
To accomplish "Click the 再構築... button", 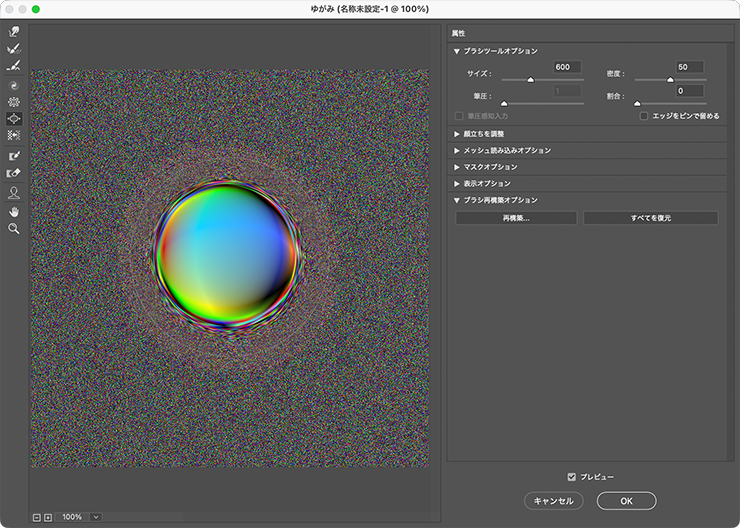I will click(516, 218).
